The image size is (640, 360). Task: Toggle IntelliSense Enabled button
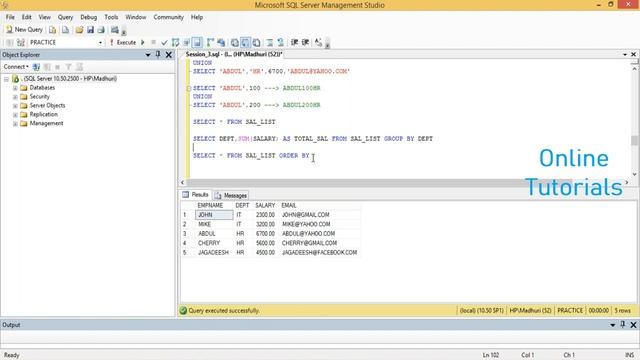pyautogui.click(x=197, y=42)
